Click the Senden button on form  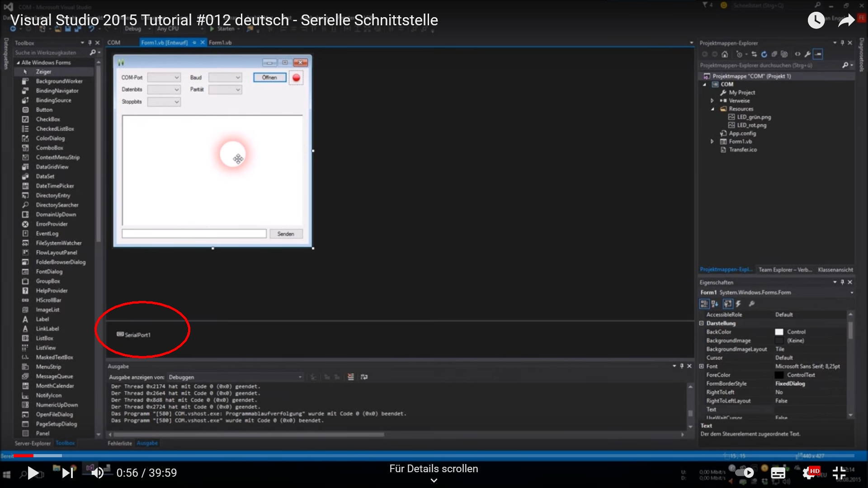coord(286,234)
